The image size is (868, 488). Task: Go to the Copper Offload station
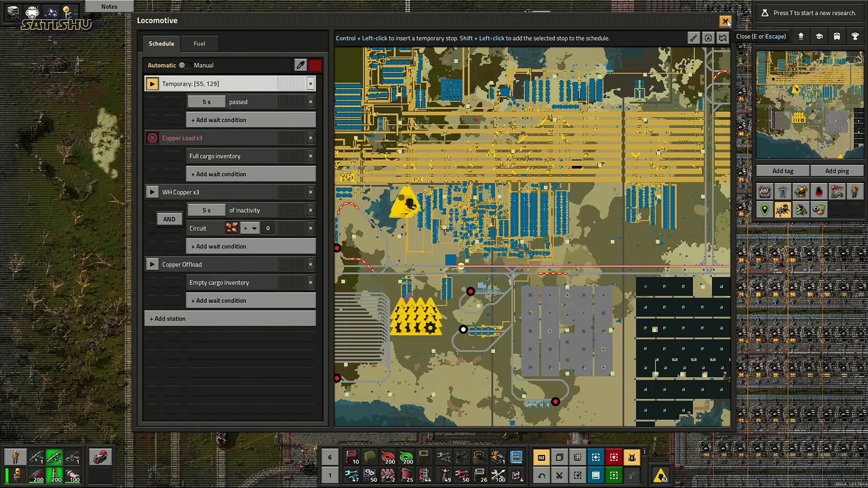coord(152,264)
